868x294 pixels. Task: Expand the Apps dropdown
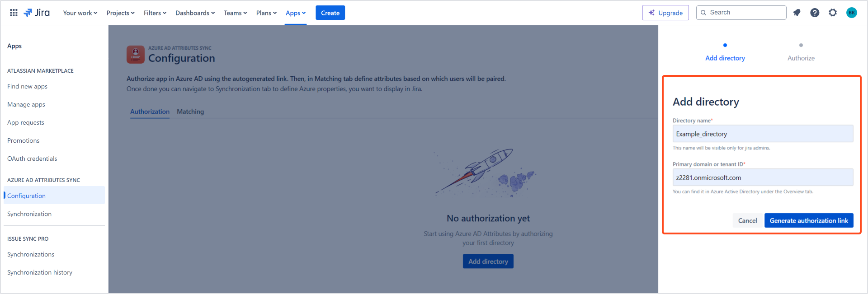296,13
